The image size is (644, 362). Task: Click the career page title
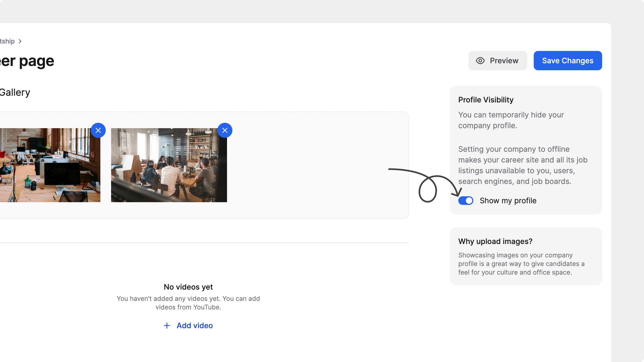point(27,61)
